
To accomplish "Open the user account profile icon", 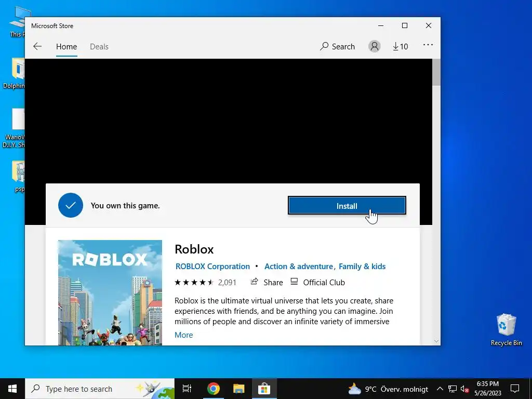I will 374,46.
